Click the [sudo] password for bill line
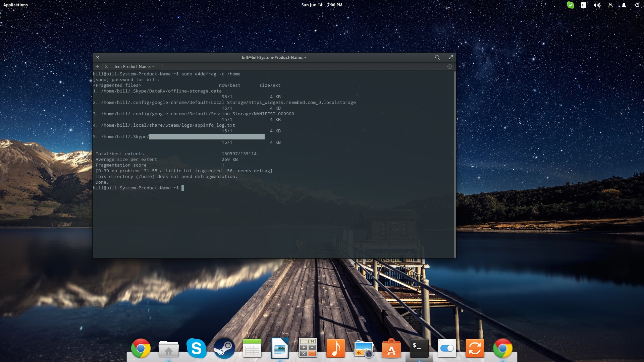This screenshot has width=644, height=362. pos(126,79)
